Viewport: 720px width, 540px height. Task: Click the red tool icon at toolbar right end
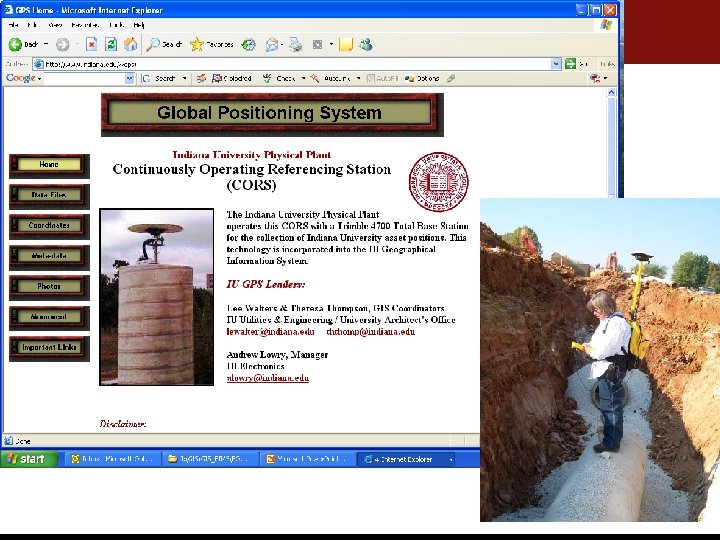click(x=595, y=79)
